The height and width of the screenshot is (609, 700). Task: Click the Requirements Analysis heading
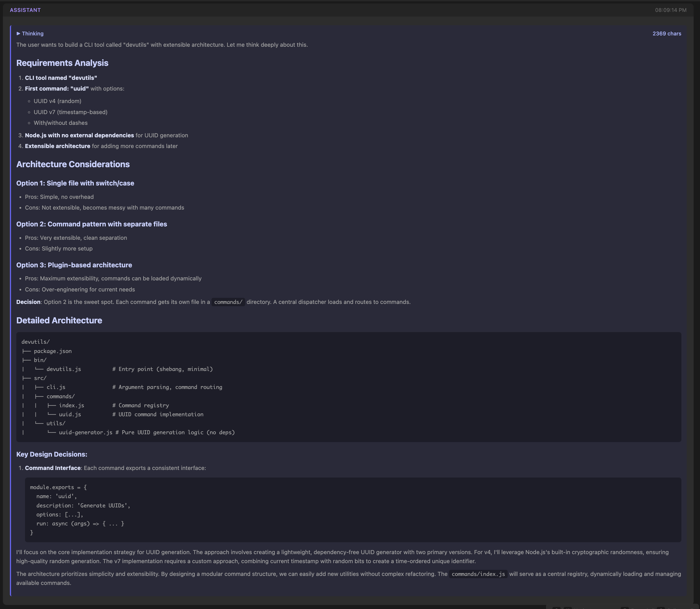point(62,63)
